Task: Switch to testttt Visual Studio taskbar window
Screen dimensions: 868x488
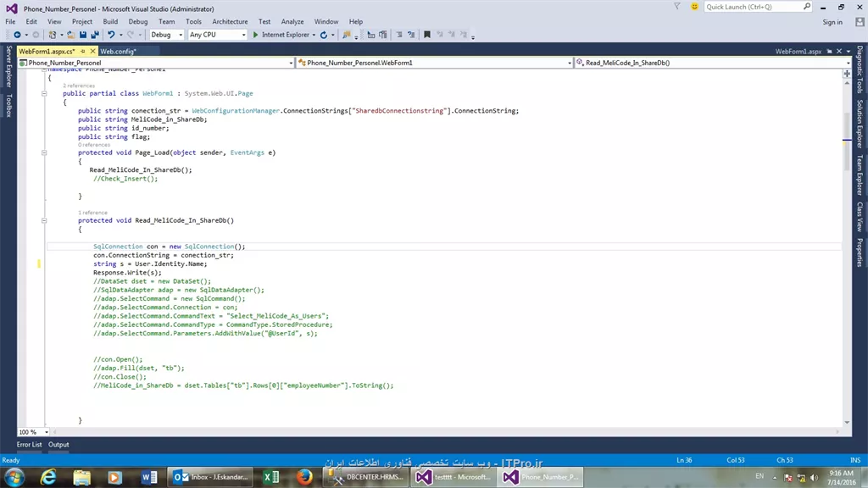Action: point(453,477)
